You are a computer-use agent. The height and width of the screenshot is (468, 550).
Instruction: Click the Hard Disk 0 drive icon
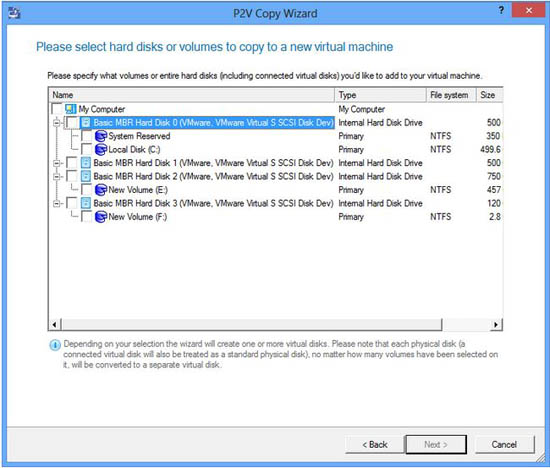[86, 122]
